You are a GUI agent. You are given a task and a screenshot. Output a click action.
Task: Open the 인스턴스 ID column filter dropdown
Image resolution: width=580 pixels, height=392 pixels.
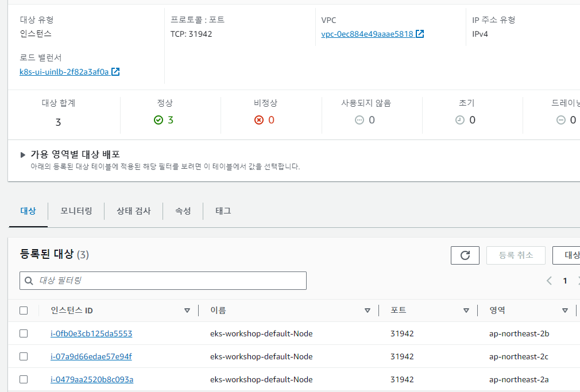(x=187, y=310)
